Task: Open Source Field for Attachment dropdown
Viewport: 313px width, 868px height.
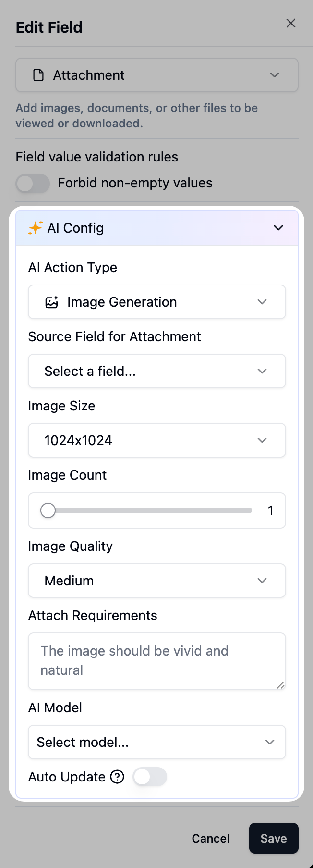Action: tap(157, 371)
